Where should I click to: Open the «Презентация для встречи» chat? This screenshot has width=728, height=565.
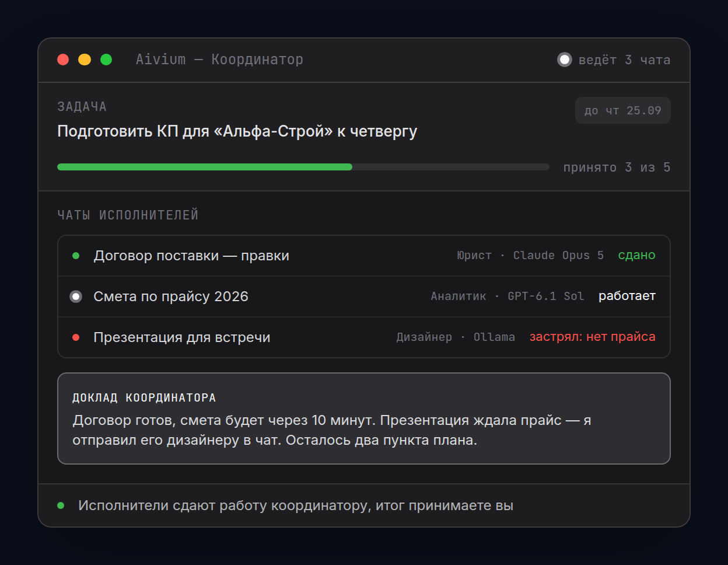pos(364,337)
